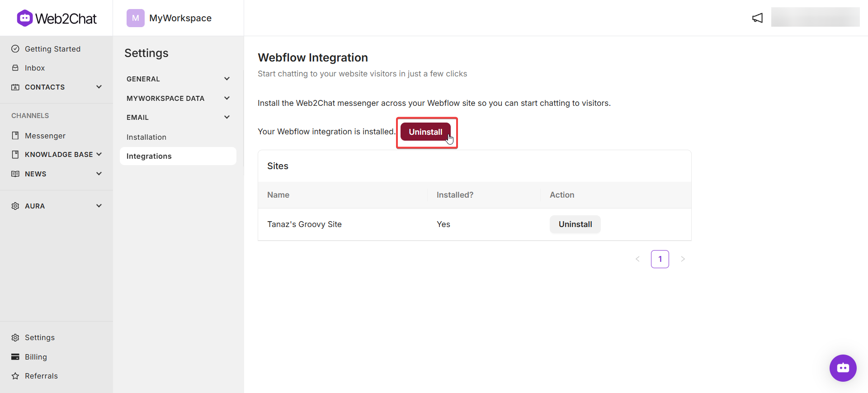Click the red Uninstall integration button
The image size is (868, 393).
[425, 132]
